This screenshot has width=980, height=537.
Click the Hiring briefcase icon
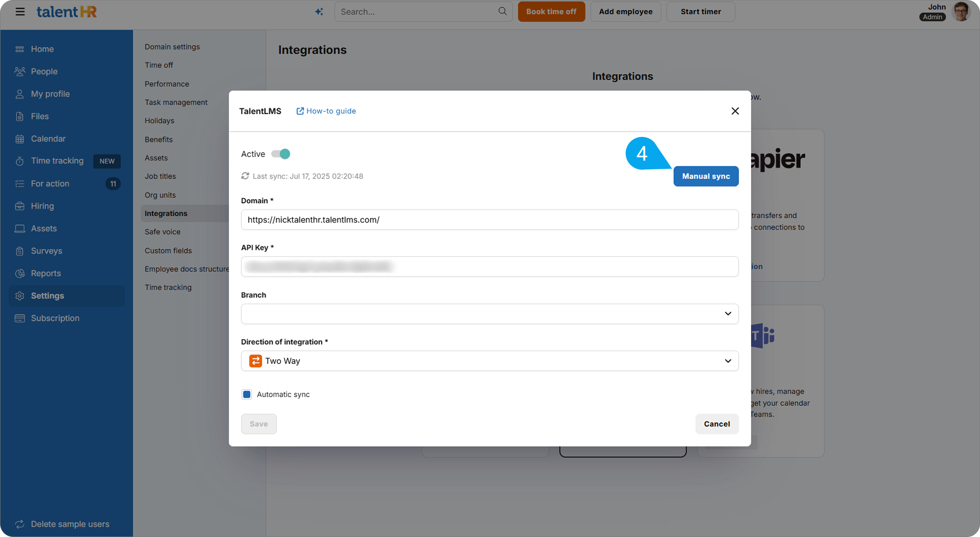coord(20,206)
